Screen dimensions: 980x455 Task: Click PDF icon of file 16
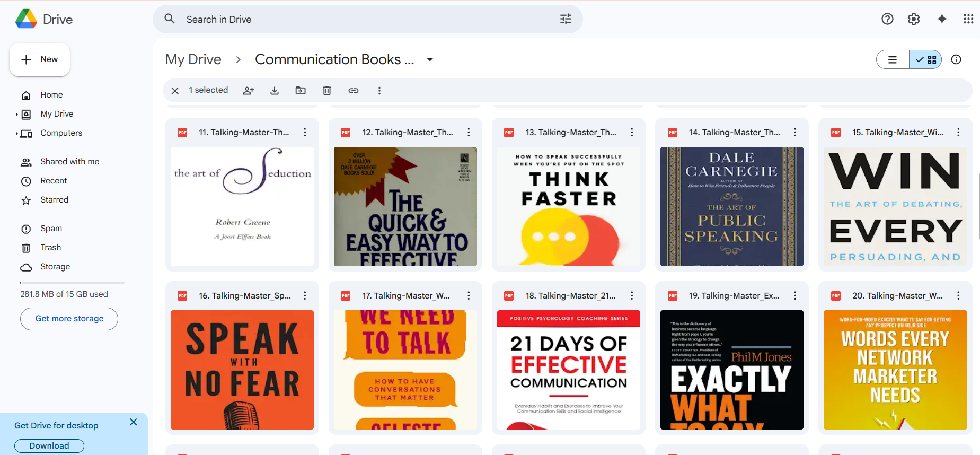click(x=182, y=296)
